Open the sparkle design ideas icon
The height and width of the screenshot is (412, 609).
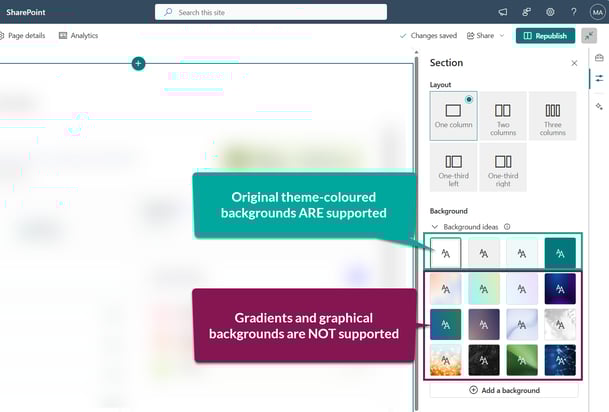pos(599,105)
